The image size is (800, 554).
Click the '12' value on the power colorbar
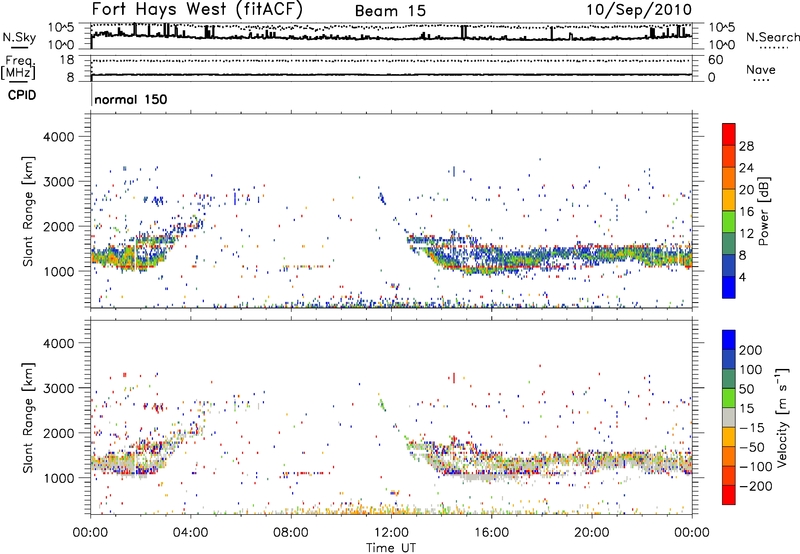pyautogui.click(x=746, y=234)
